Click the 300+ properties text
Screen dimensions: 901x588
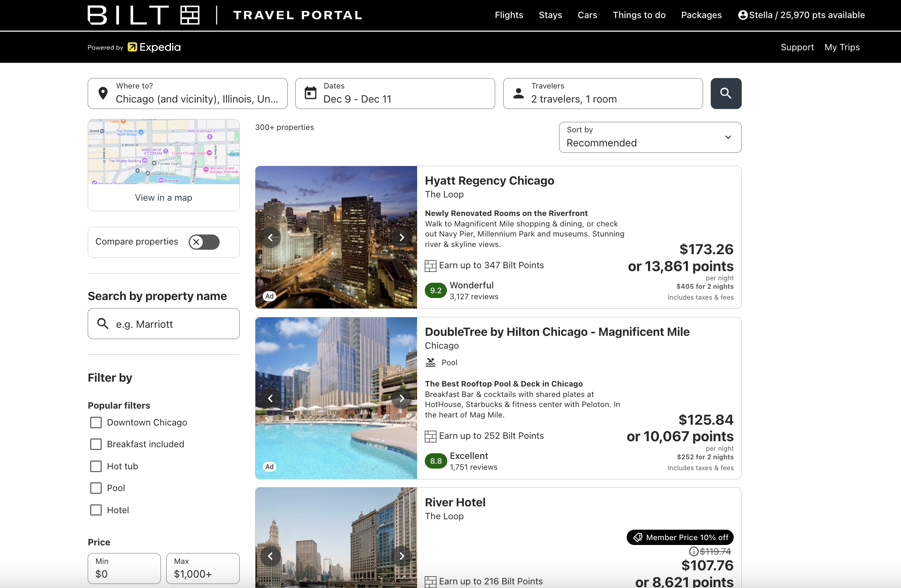tap(284, 127)
